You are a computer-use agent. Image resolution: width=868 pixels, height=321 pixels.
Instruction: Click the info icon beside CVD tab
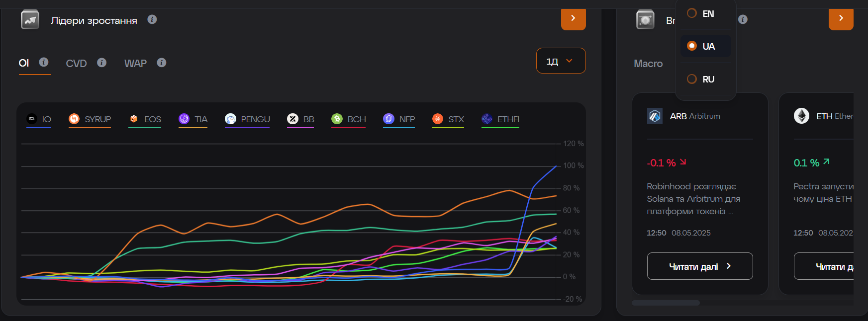pyautogui.click(x=101, y=63)
